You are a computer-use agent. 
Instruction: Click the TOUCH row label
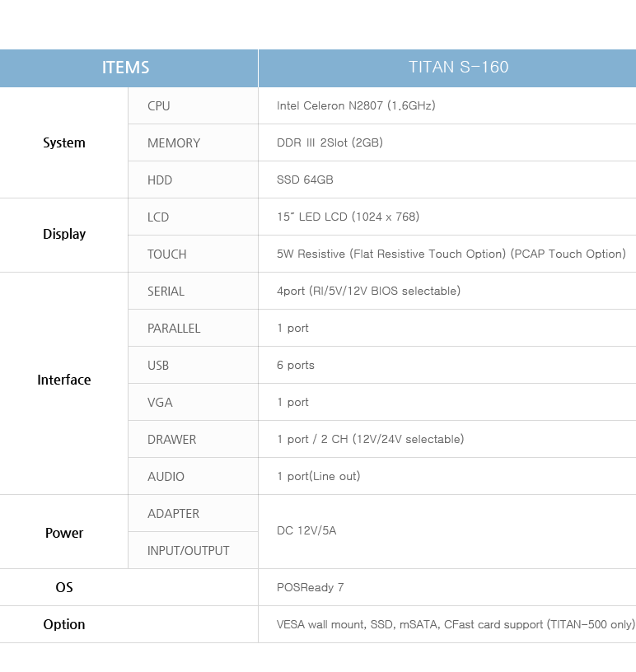pos(167,254)
